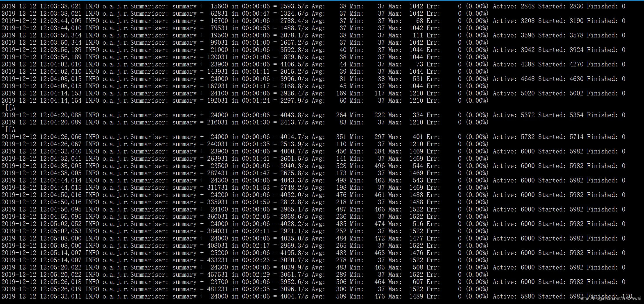This screenshot has height=304, width=644.
Task: Click the cumulative rate 2168.8/s
Action: tap(294, 86)
